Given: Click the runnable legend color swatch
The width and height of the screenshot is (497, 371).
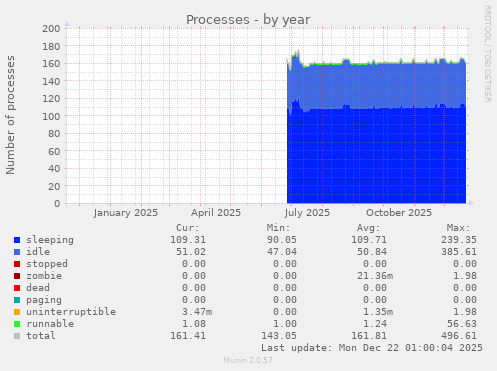Looking at the screenshot, I should coord(17,324).
